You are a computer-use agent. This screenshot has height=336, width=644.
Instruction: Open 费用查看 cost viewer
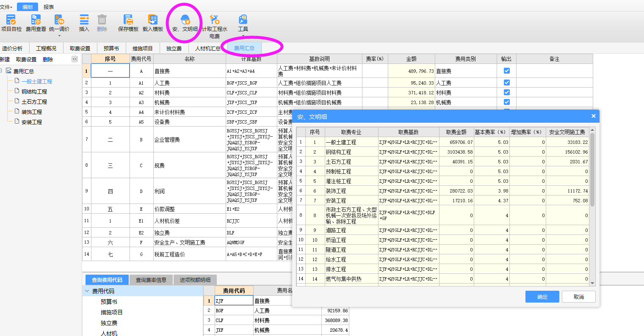(36, 23)
